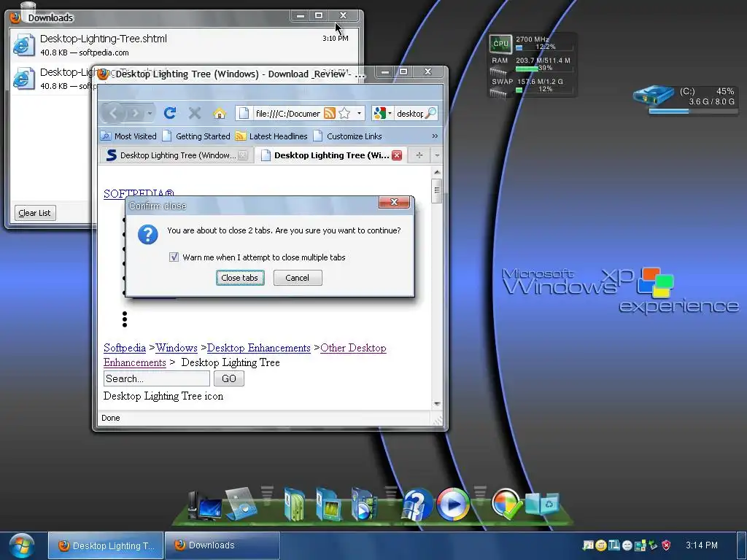Click the computer icon in the dock

(x=204, y=505)
